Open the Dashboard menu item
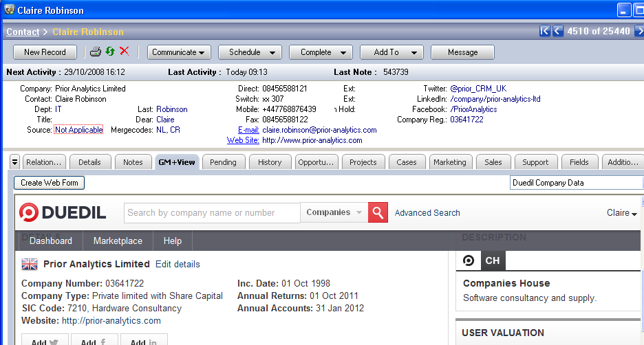Viewport: 644px width, 345px height. (x=50, y=241)
